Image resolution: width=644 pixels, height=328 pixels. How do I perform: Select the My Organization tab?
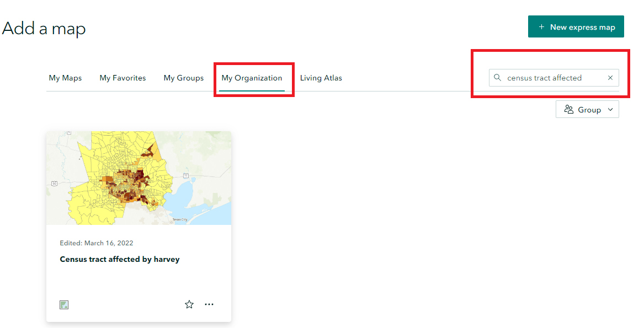pos(252,78)
